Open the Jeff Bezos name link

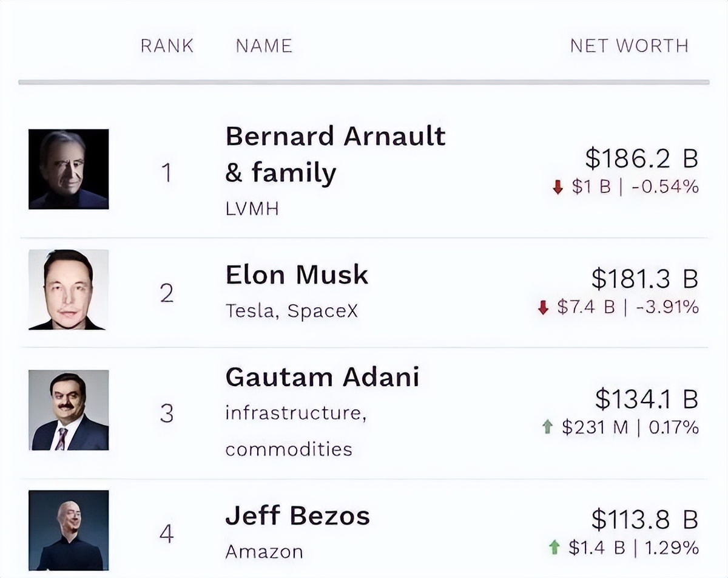[x=297, y=516]
